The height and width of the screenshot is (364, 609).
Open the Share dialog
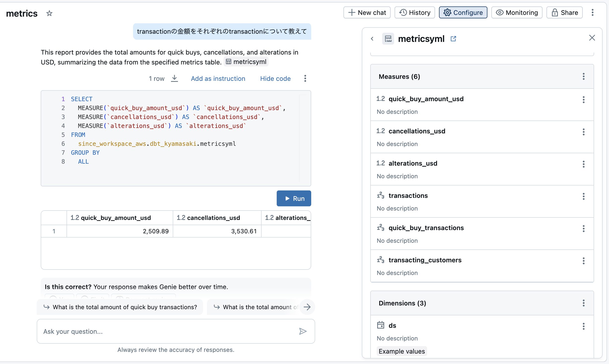564,12
